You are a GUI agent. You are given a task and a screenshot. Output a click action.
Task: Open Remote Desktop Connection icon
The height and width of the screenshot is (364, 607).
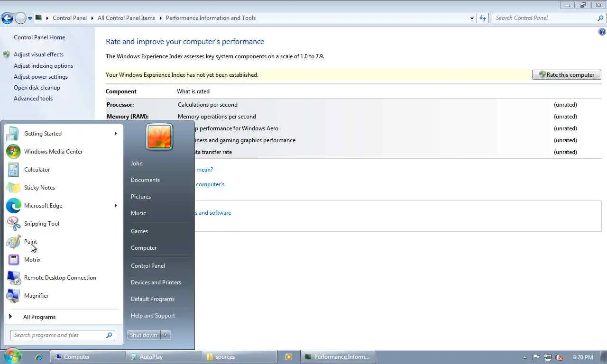13,278
